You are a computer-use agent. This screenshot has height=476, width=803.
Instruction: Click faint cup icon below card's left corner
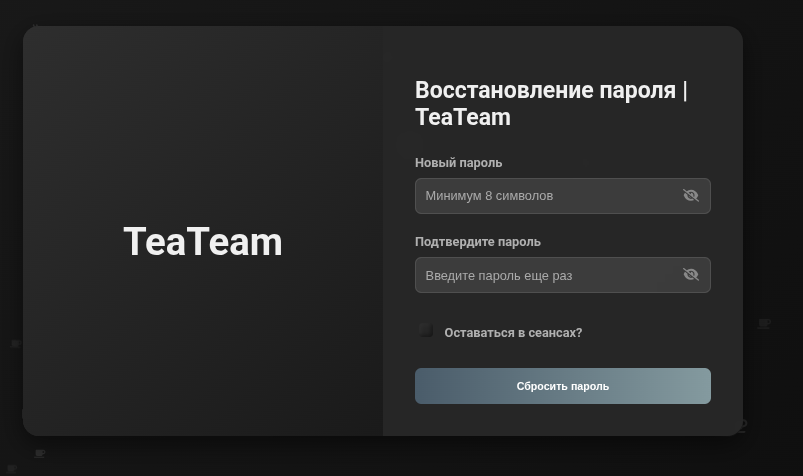(40, 454)
